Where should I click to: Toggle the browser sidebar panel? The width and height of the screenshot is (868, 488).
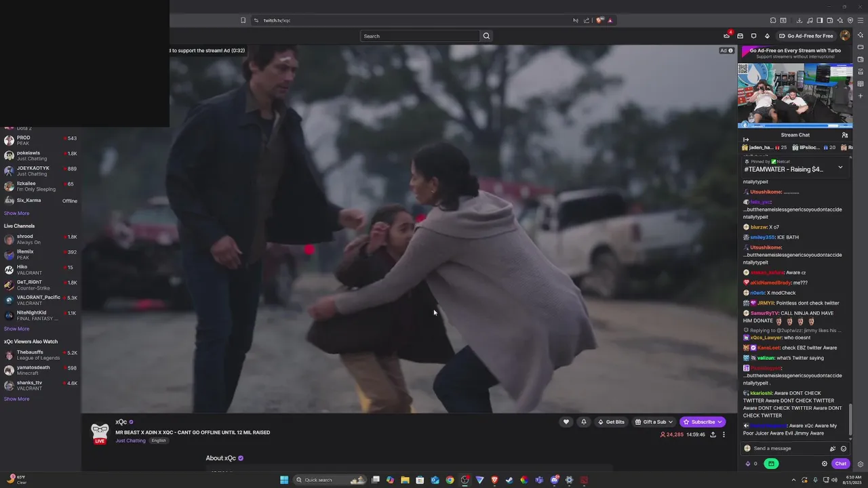[819, 20]
